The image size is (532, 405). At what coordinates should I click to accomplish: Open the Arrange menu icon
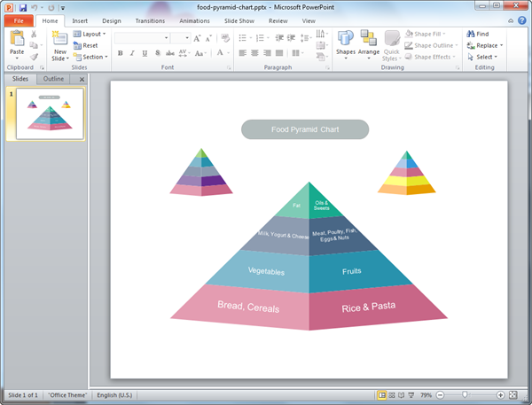pyautogui.click(x=369, y=37)
